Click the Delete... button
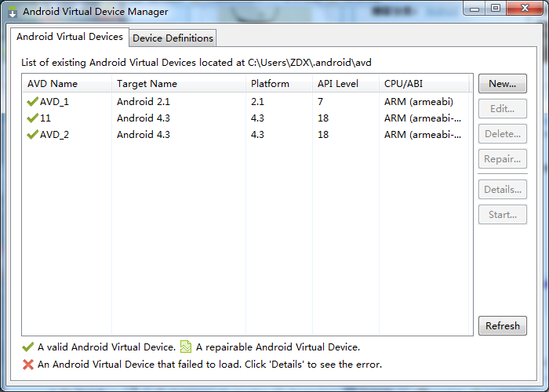549x392 pixels. point(503,134)
